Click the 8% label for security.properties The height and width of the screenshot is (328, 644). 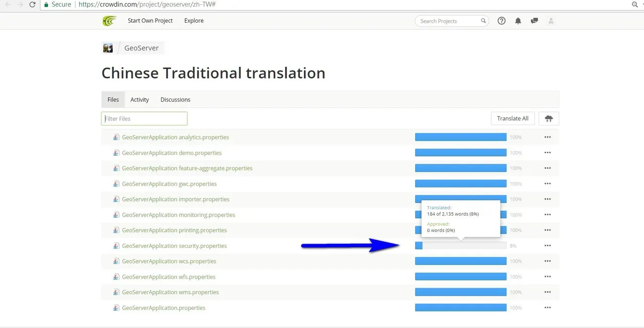coord(513,246)
